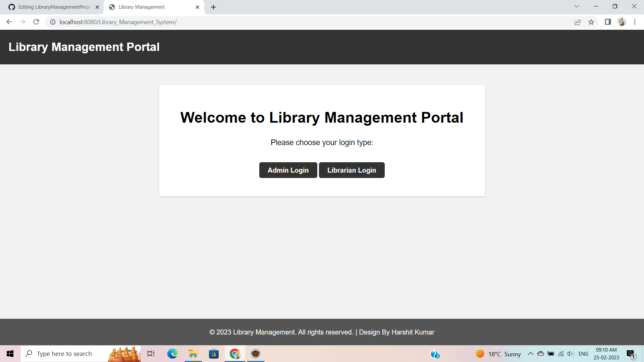Open the Microsoft Store app
This screenshot has height=362, width=644.
(x=214, y=354)
